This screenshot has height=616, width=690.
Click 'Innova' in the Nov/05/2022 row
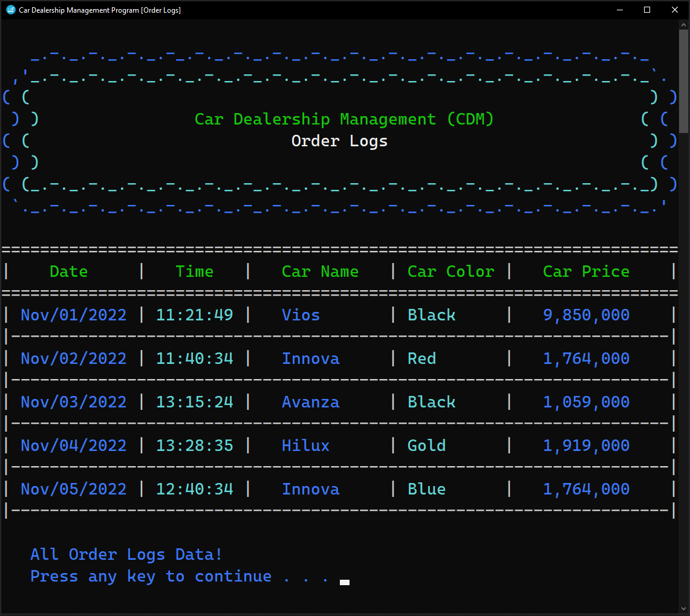310,489
